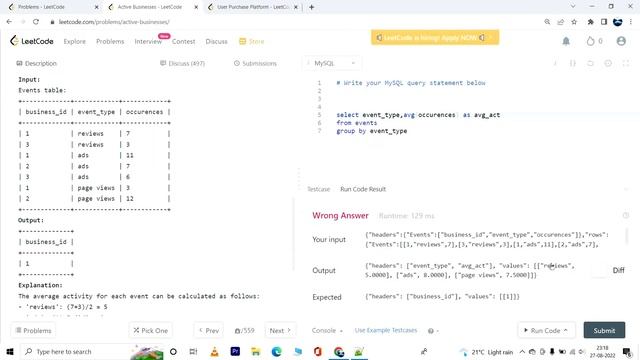The width and height of the screenshot is (640, 360).
Task: Open Task View on taskbar
Action: 193,351
